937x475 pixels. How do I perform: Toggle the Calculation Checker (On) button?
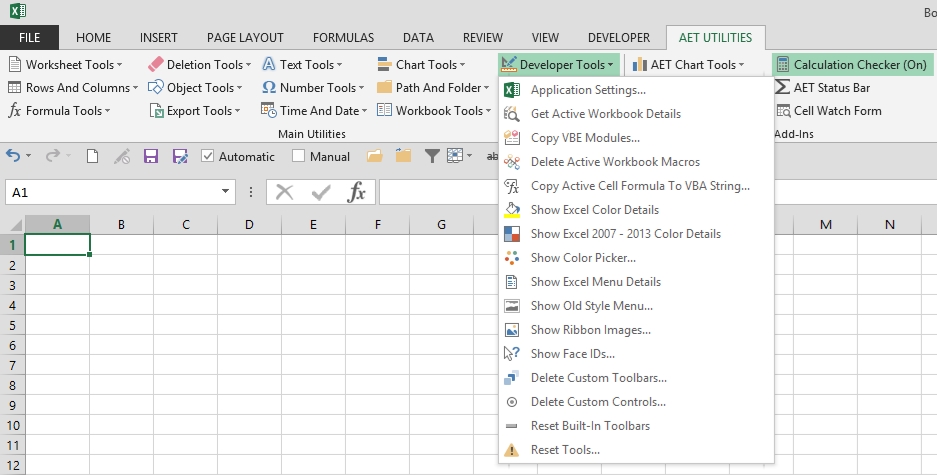click(852, 65)
